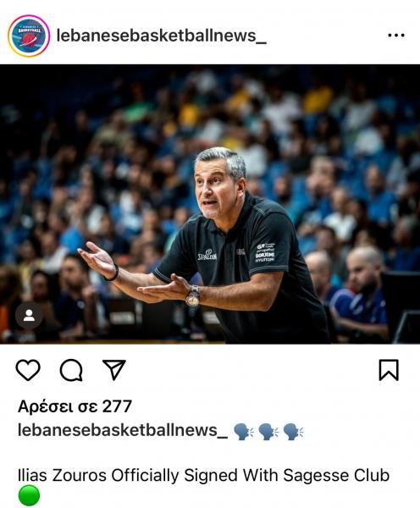
Task: Open the lebanesebasketballnews_ profile picture story
Action: [x=29, y=36]
